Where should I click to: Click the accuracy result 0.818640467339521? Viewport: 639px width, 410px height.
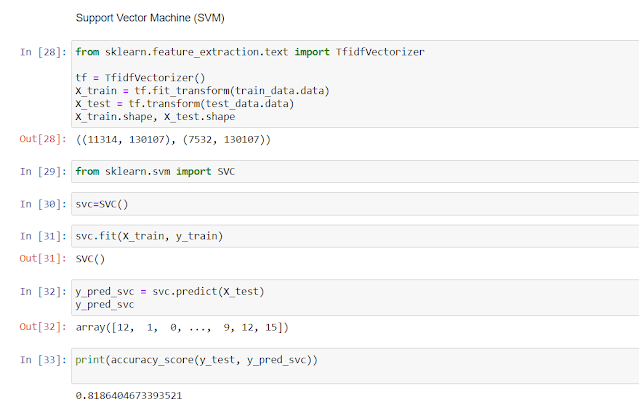pyautogui.click(x=132, y=396)
